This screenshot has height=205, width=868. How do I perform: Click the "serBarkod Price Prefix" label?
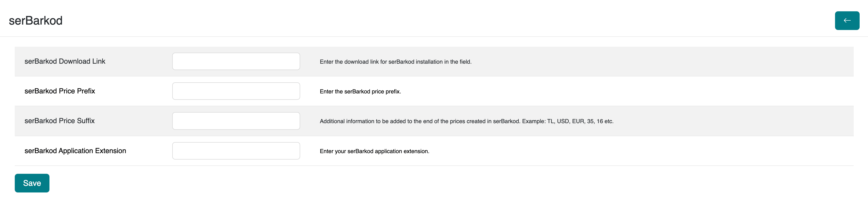pos(60,91)
